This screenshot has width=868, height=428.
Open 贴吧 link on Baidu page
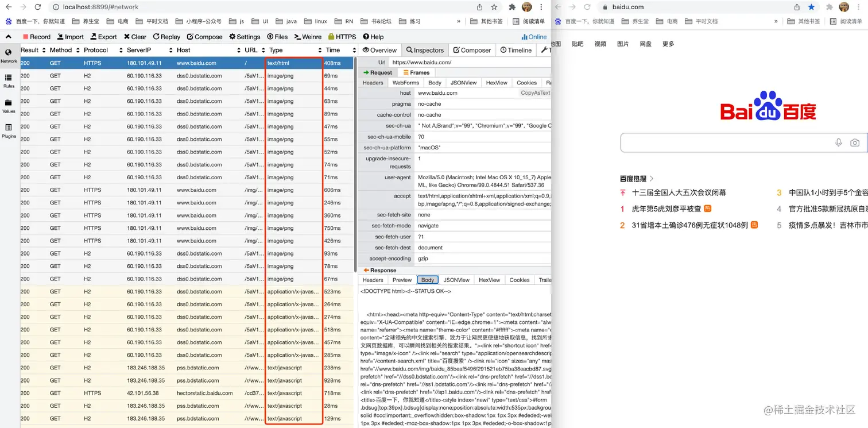click(x=578, y=44)
